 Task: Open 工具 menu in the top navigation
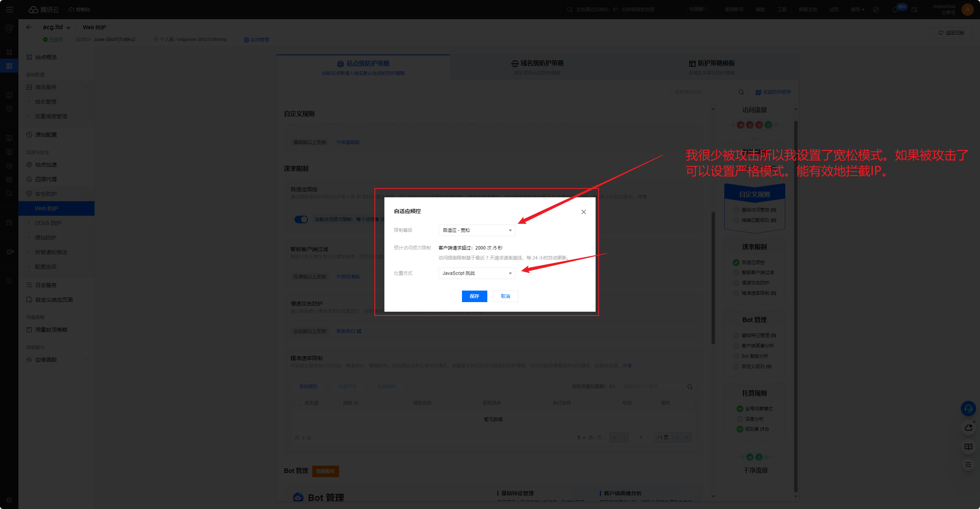[782, 10]
